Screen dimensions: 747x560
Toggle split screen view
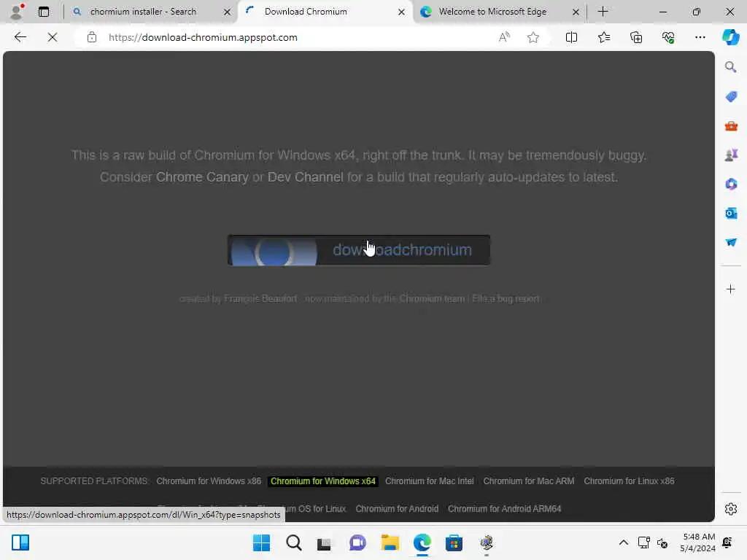point(571,37)
